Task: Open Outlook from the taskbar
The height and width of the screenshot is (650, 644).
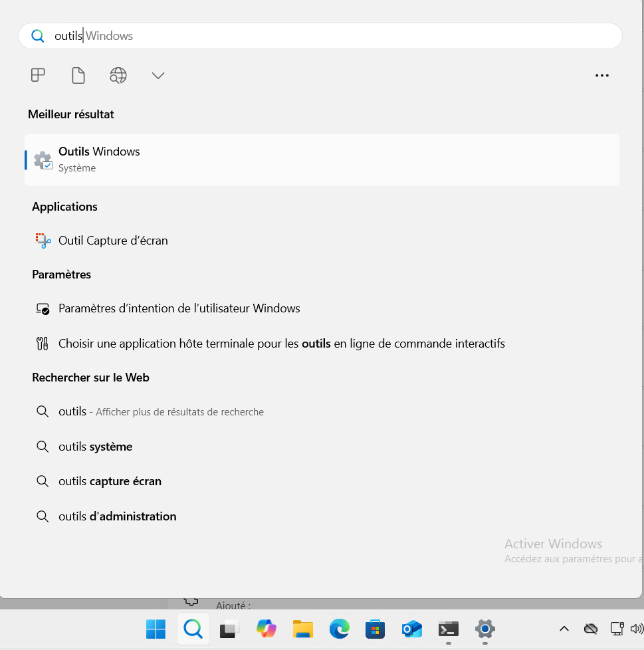Action: 412,629
